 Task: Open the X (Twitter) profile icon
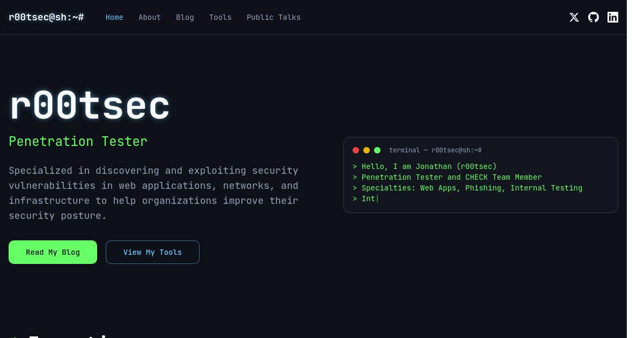click(x=574, y=17)
